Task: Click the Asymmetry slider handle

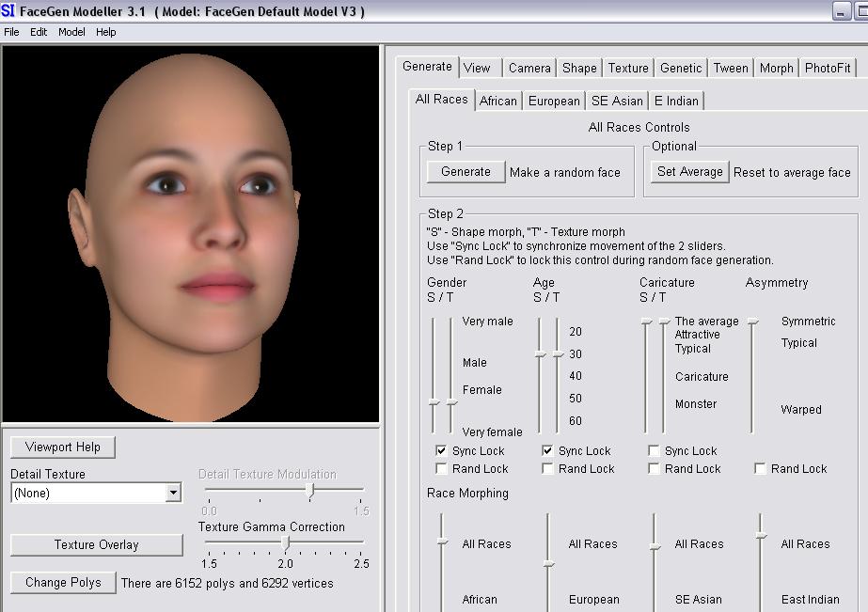Action: 752,322
